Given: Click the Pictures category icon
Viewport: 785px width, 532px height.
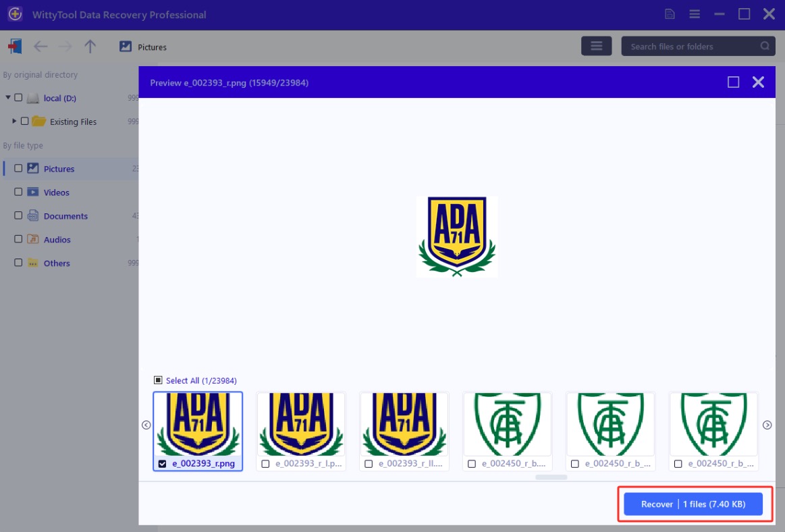Looking at the screenshot, I should 33,168.
